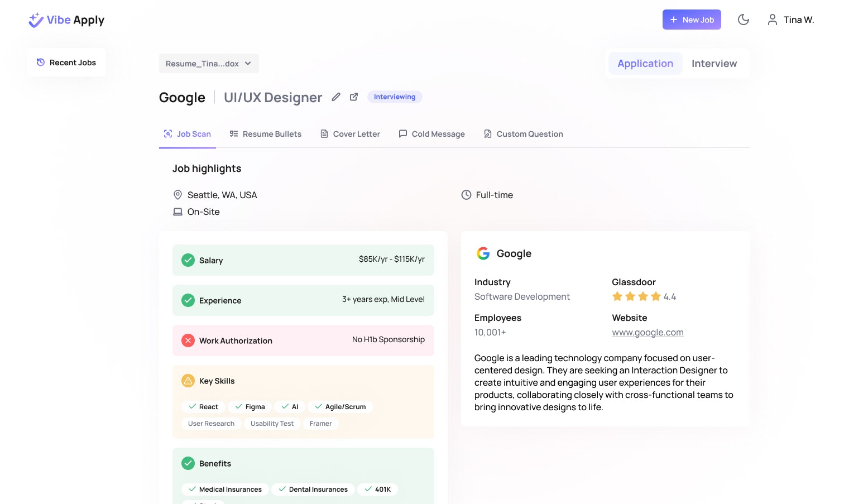
Task: Click the Framer skill chip
Action: point(321,424)
